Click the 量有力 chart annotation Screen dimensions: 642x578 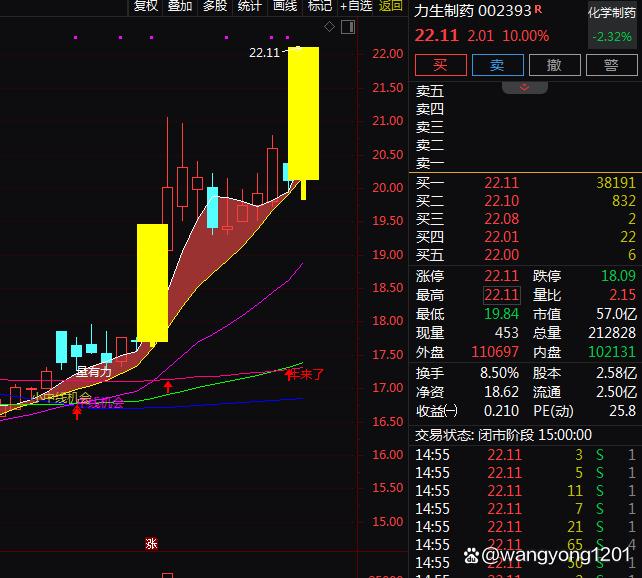pyautogui.click(x=94, y=371)
